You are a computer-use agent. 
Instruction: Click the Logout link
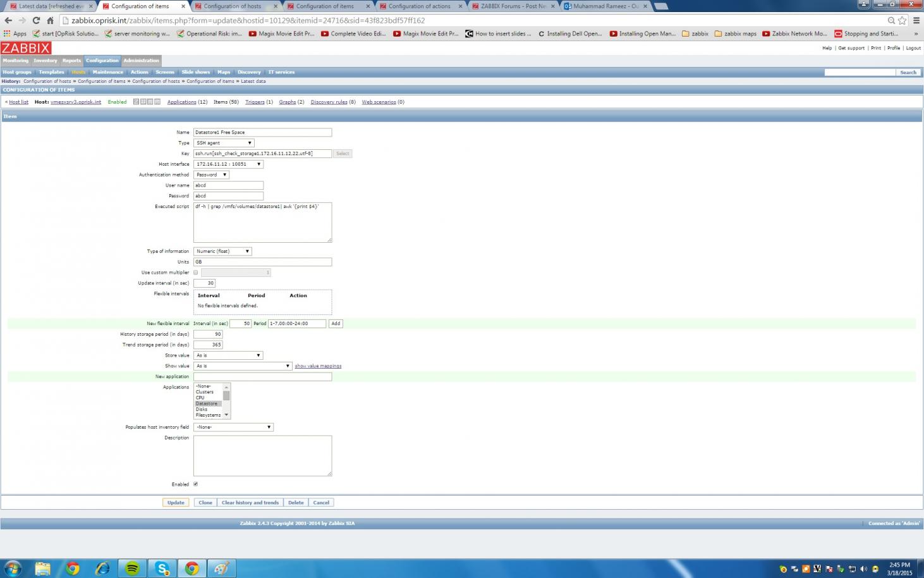coord(913,48)
